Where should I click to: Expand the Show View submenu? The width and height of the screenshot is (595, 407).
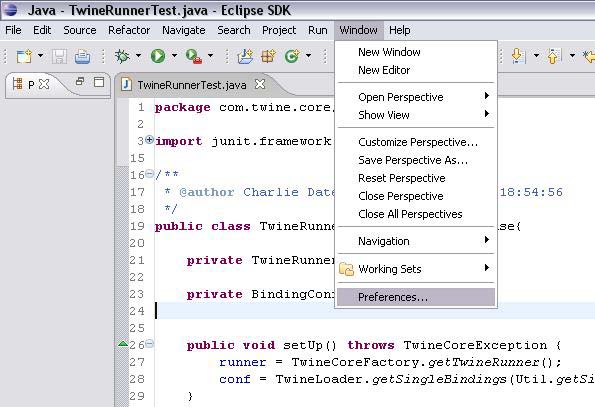[416, 115]
